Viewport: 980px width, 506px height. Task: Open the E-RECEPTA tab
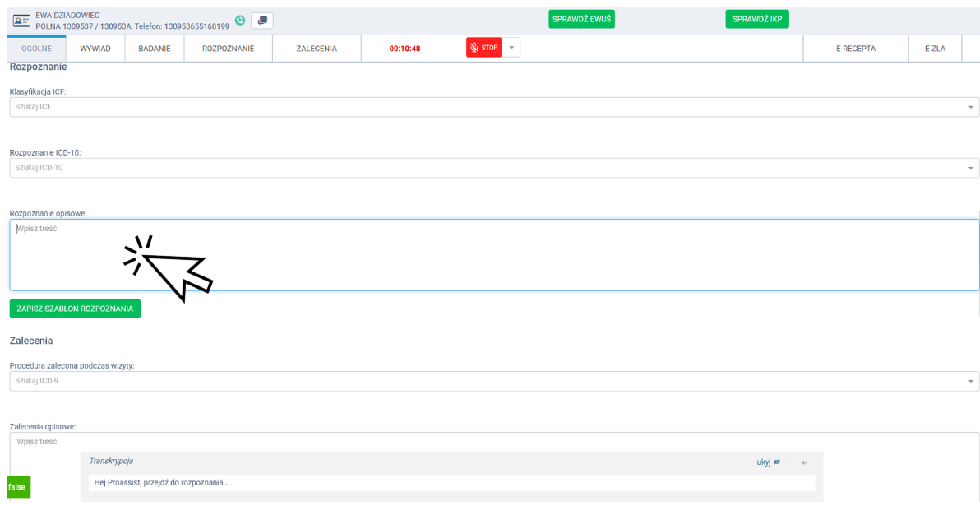pos(855,49)
